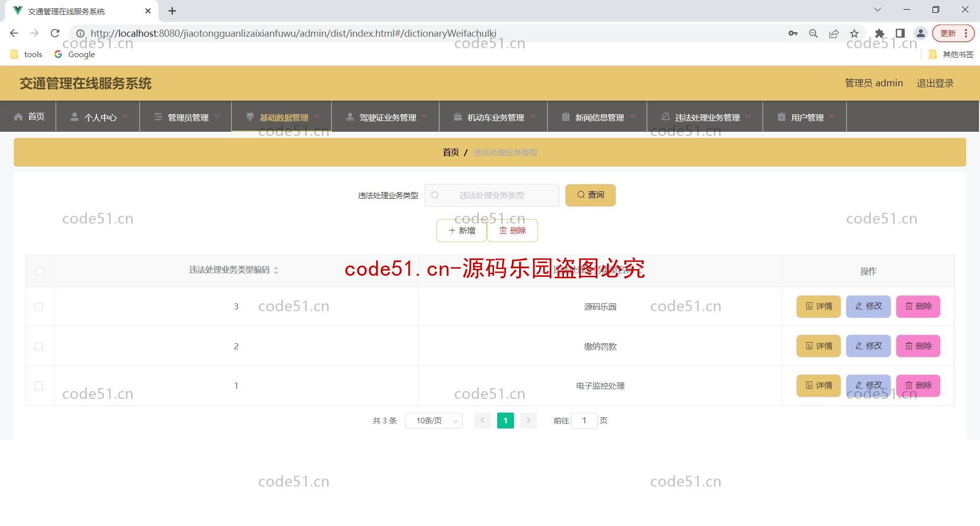980x526 pixels.
Task: Click 删除 for 缴纳罚款 row
Action: point(918,346)
